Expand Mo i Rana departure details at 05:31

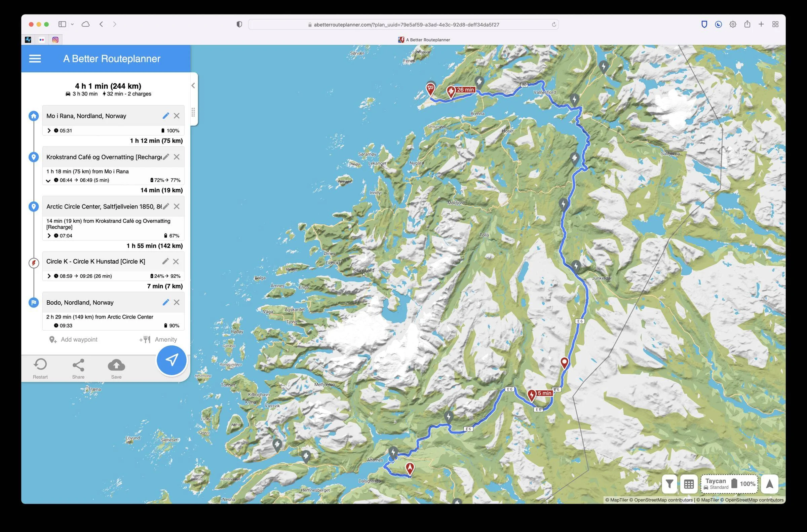point(49,130)
